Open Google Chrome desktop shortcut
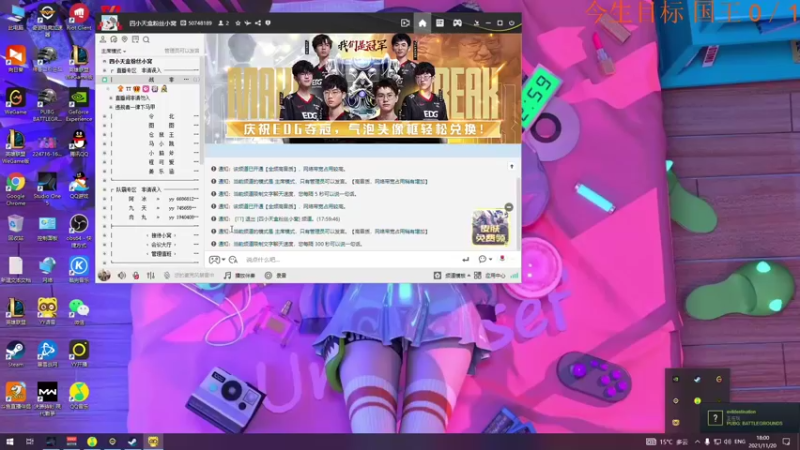This screenshot has height=450, width=800. click(16, 188)
